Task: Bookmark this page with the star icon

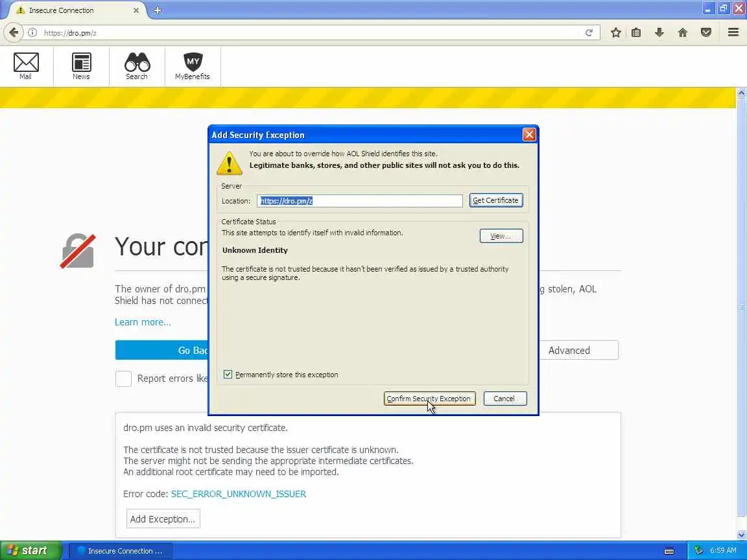Action: click(615, 32)
